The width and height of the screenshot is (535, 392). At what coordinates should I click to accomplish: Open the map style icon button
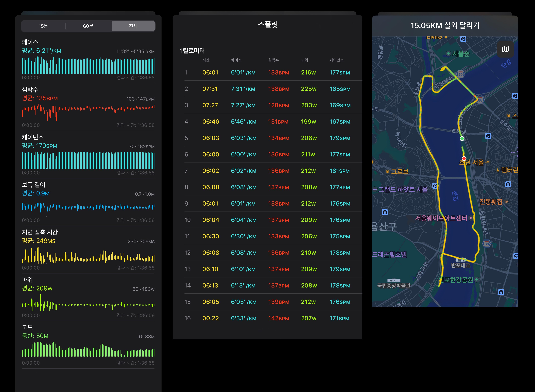pos(505,49)
